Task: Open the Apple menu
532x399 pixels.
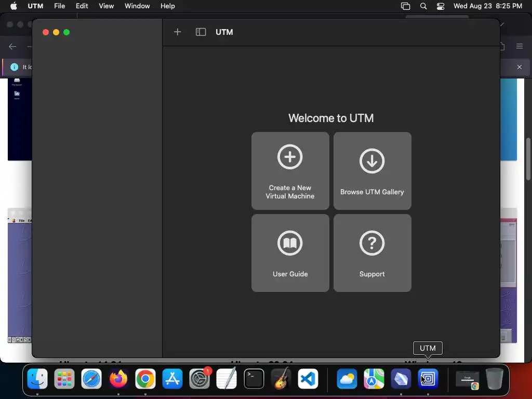Action: (x=14, y=6)
